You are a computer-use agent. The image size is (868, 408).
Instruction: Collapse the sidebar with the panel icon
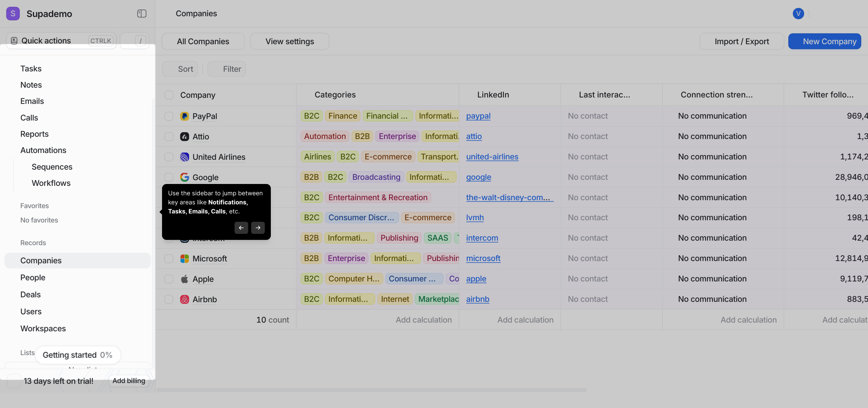[x=142, y=14]
